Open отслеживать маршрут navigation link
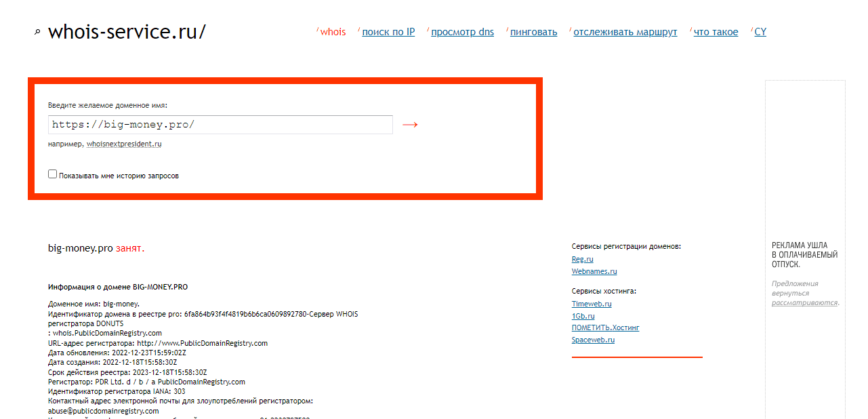 point(625,32)
